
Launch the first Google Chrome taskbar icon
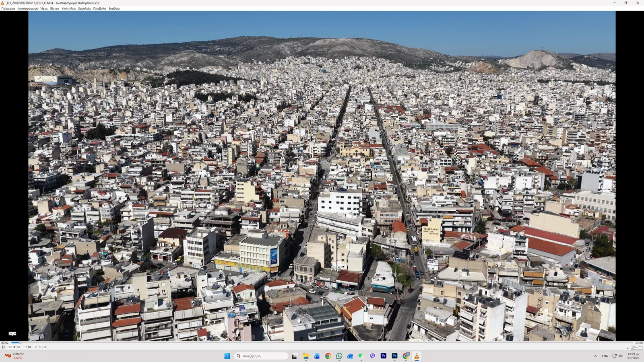tap(328, 356)
